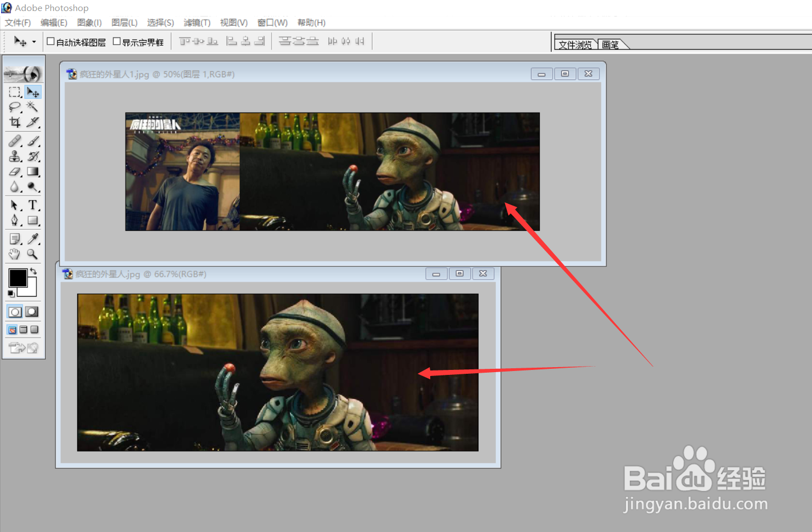Select the History Brush tool
The height and width of the screenshot is (532, 812).
click(33, 156)
